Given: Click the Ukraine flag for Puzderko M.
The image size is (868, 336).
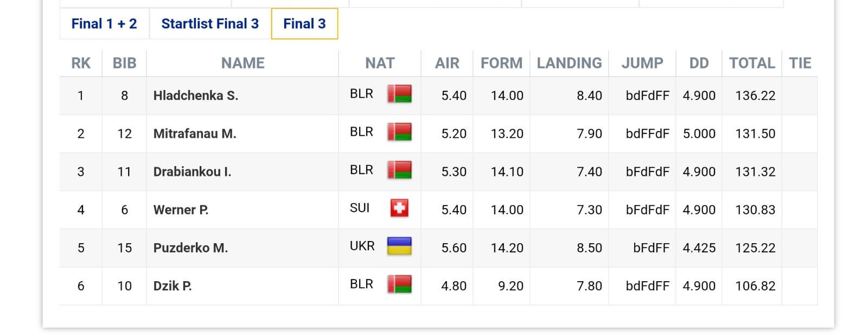Looking at the screenshot, I should click(399, 246).
